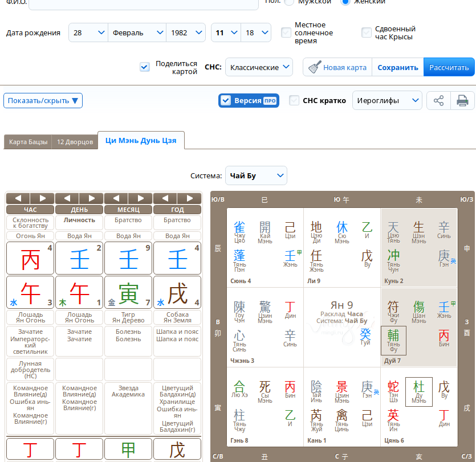
Task: Open the minutes dropdown showing 18
Action: coord(256,32)
